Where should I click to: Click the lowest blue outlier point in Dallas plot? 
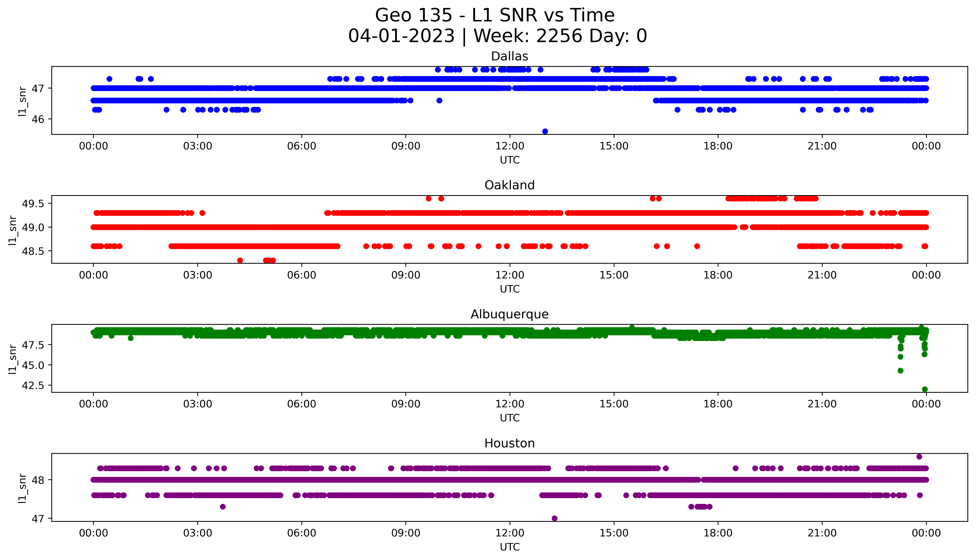click(545, 131)
